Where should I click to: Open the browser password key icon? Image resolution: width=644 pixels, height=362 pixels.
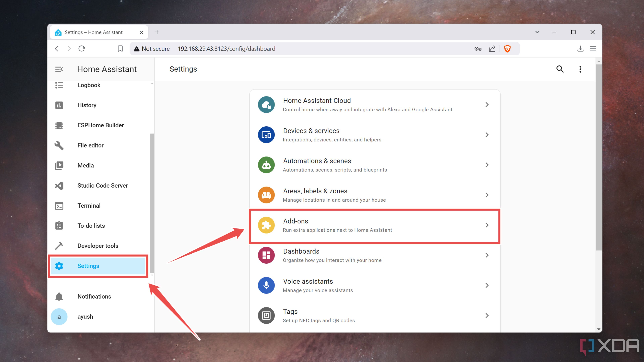coord(478,49)
